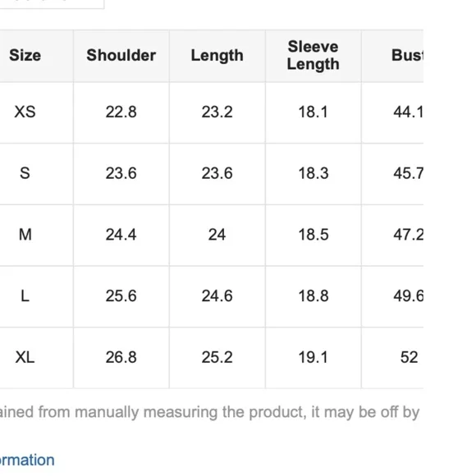Click the S sleeve length value 18.3

pyautogui.click(x=313, y=173)
